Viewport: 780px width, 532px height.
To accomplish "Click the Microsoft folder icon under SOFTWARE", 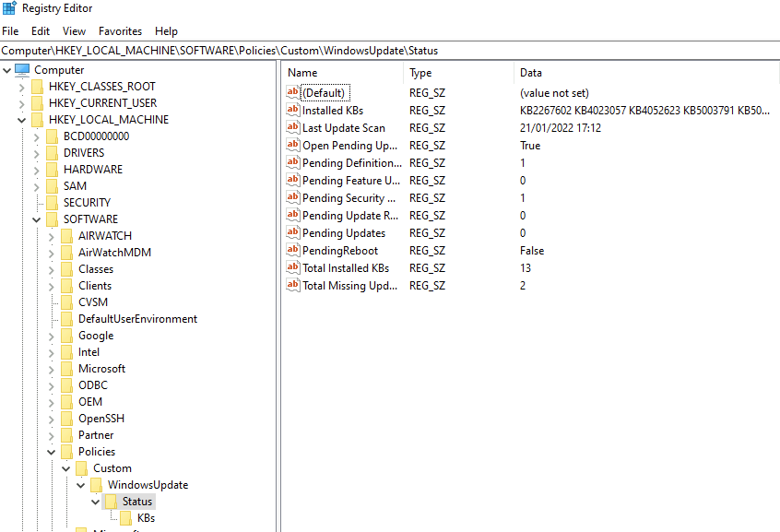I will pyautogui.click(x=66, y=369).
